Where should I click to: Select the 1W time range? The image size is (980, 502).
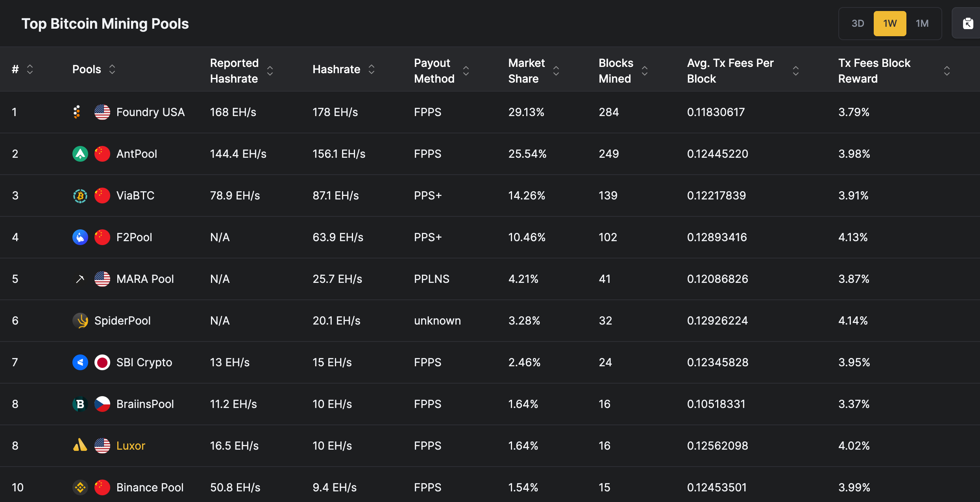tap(889, 24)
